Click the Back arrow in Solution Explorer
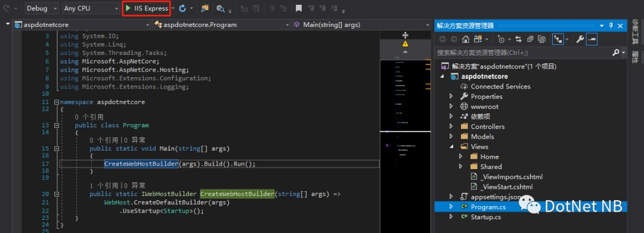Image resolution: width=644 pixels, height=233 pixels. [442, 39]
